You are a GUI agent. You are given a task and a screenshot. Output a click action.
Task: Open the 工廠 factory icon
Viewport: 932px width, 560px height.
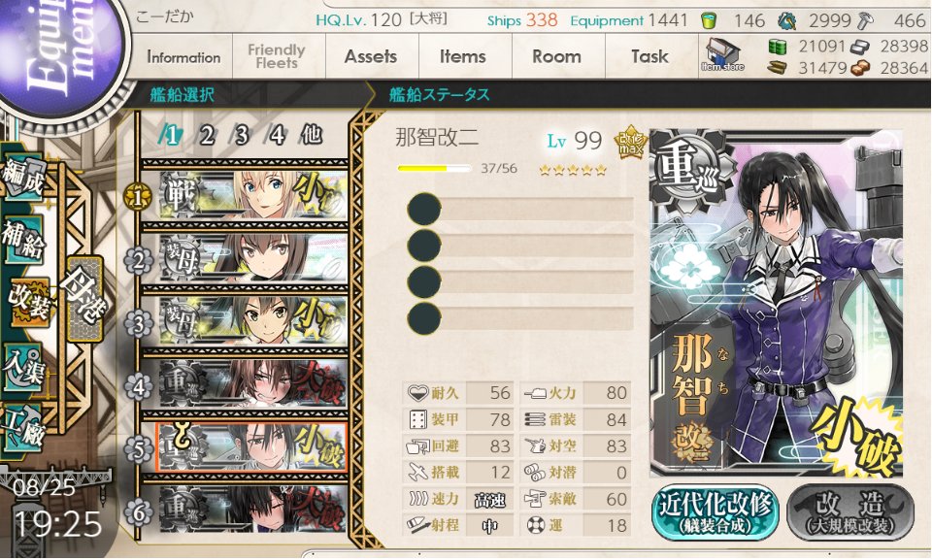point(25,429)
